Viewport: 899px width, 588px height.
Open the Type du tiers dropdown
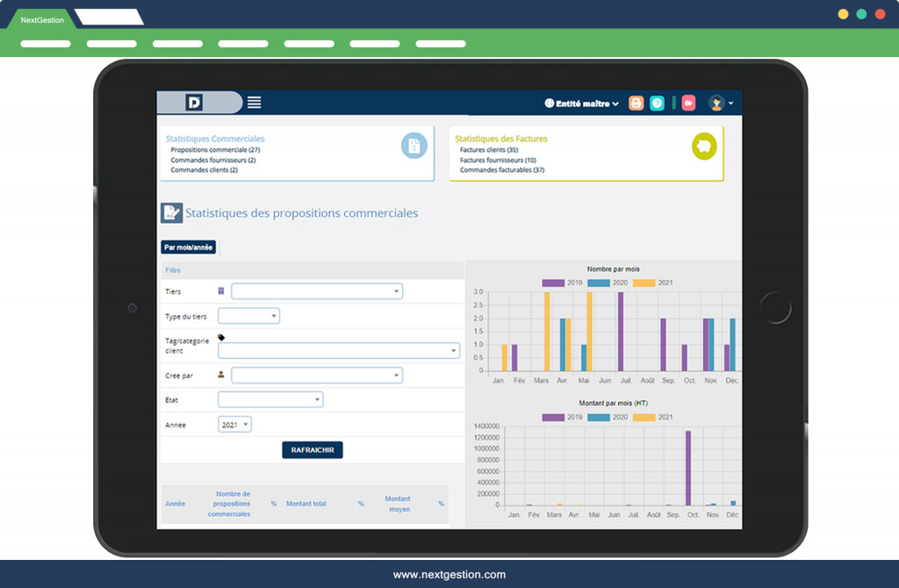point(248,316)
